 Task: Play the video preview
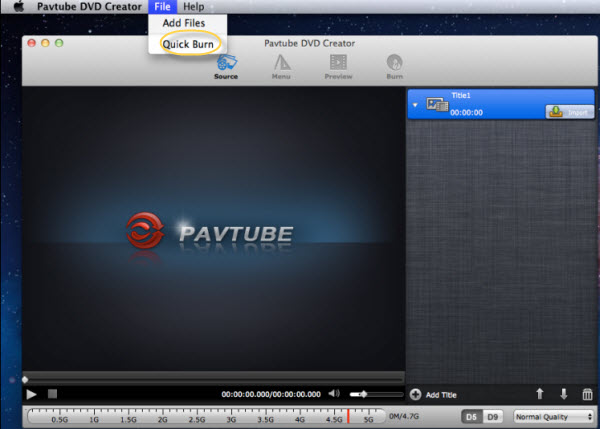pos(31,394)
